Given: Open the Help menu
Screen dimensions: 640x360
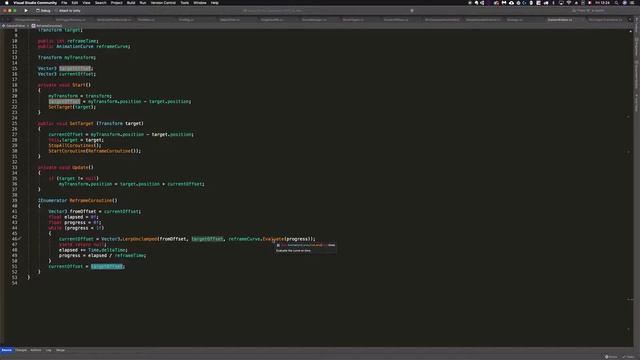Looking at the screenshot, I should 214,2.
